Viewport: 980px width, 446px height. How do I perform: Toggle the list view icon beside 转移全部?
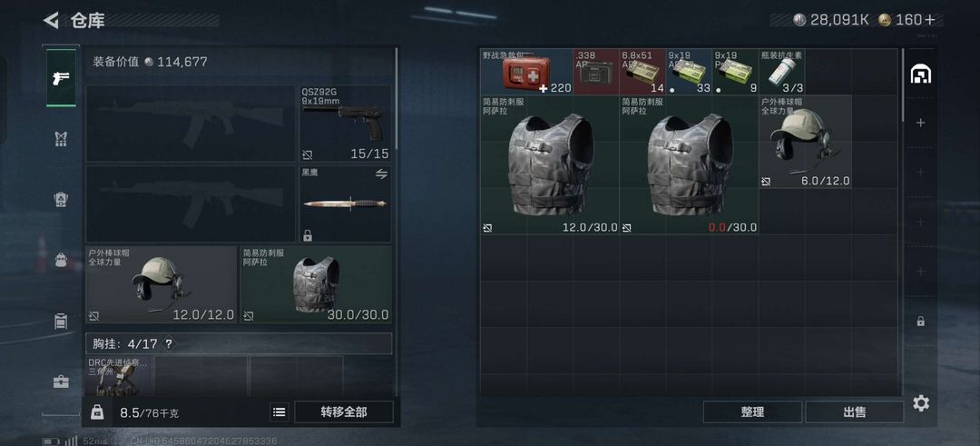click(279, 412)
